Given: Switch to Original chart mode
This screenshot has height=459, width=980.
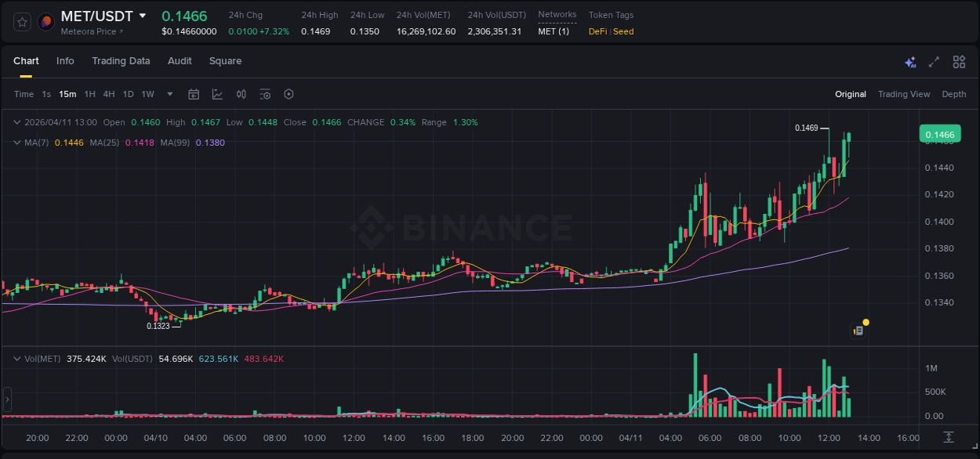Looking at the screenshot, I should 851,94.
